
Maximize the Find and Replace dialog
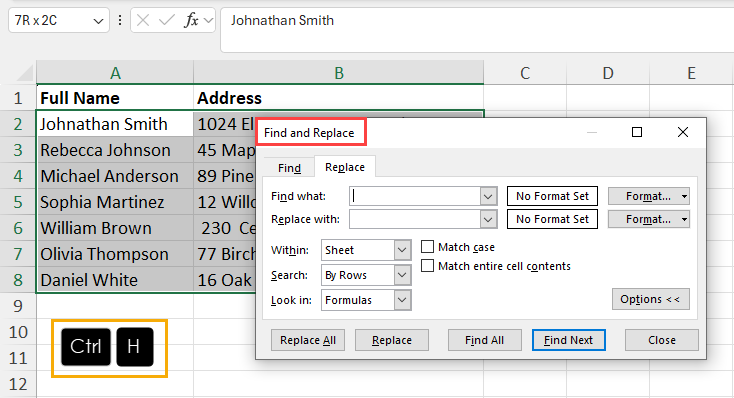(x=637, y=133)
